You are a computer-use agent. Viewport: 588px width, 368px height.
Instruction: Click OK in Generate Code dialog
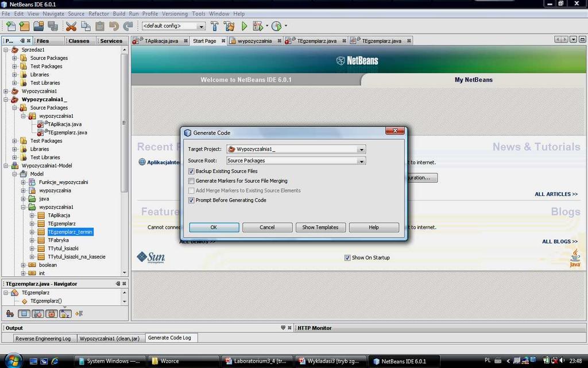(214, 227)
